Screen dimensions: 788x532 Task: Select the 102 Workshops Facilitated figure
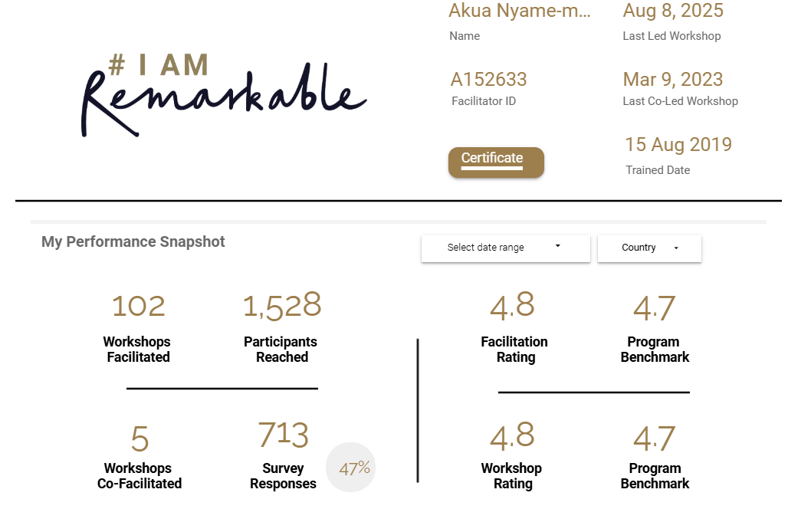[139, 306]
